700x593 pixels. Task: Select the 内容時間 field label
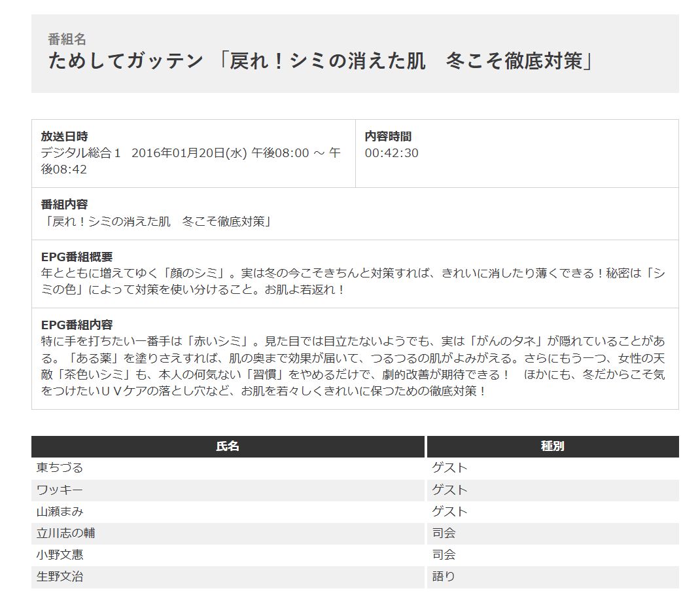click(x=388, y=137)
